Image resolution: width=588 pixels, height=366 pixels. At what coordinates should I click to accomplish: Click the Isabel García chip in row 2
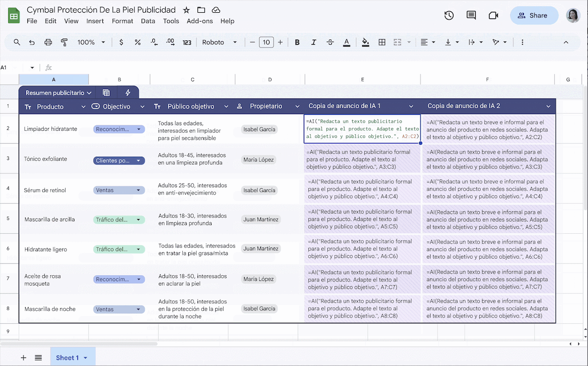click(260, 130)
